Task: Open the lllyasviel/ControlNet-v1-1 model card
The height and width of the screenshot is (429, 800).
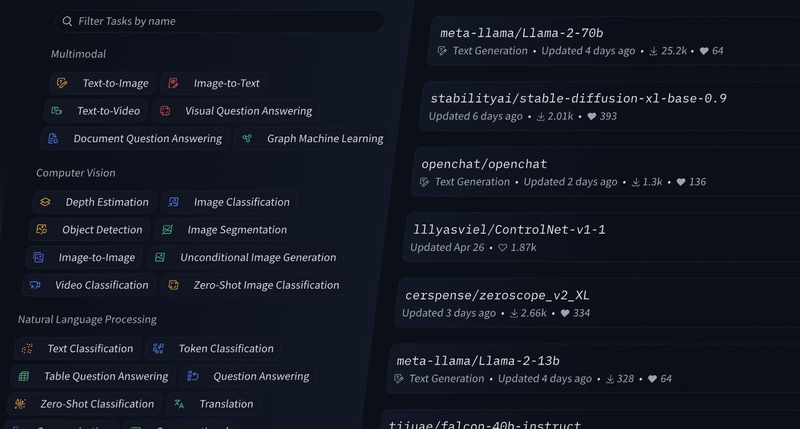Action: 509,229
